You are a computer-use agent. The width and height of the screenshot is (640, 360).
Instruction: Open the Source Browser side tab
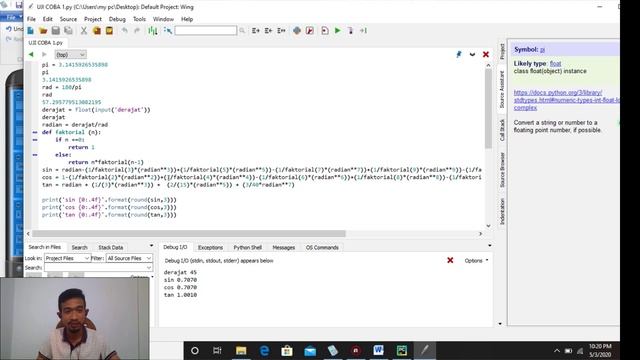click(502, 170)
